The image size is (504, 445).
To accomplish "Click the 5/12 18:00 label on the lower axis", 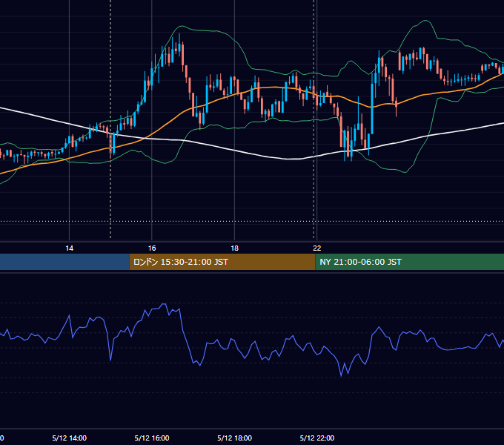I will [235, 438].
